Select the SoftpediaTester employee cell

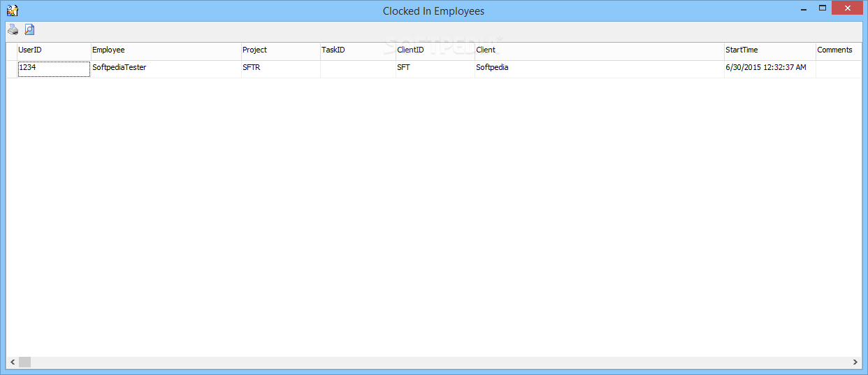pos(166,69)
